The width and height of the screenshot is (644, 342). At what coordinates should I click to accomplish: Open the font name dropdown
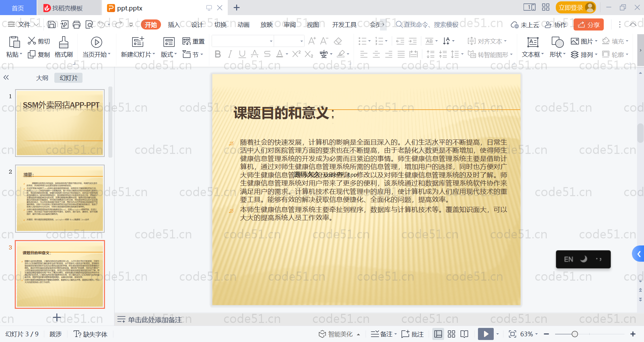click(x=271, y=41)
